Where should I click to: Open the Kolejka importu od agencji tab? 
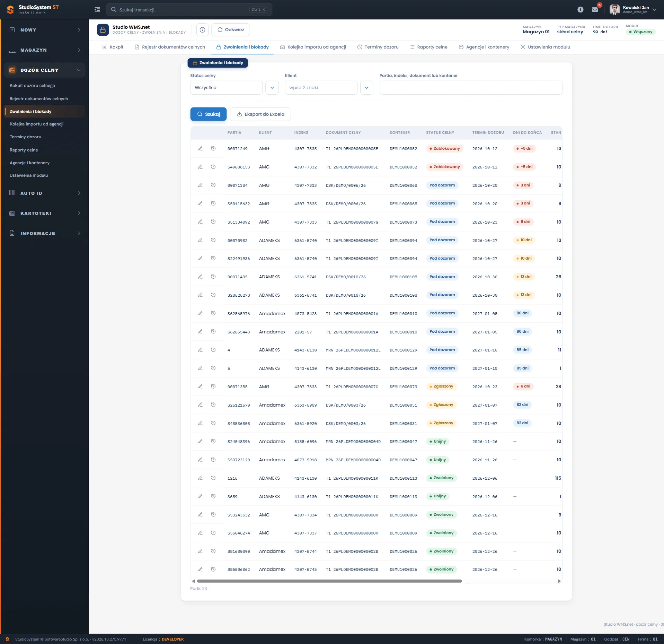pyautogui.click(x=313, y=47)
